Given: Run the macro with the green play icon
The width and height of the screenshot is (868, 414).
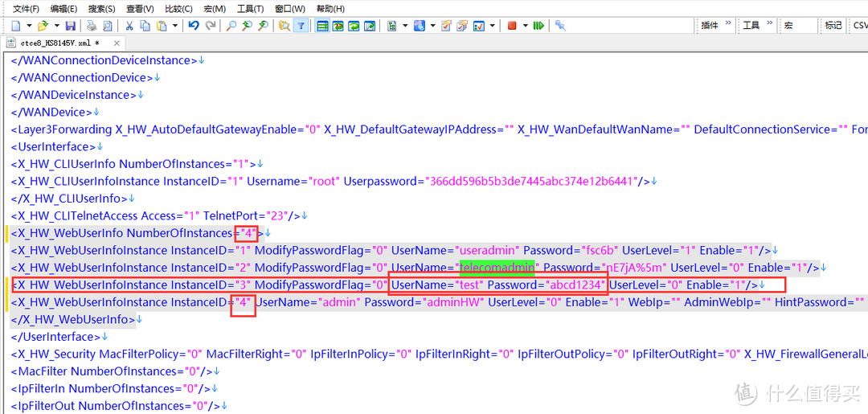Looking at the screenshot, I should click(x=538, y=26).
